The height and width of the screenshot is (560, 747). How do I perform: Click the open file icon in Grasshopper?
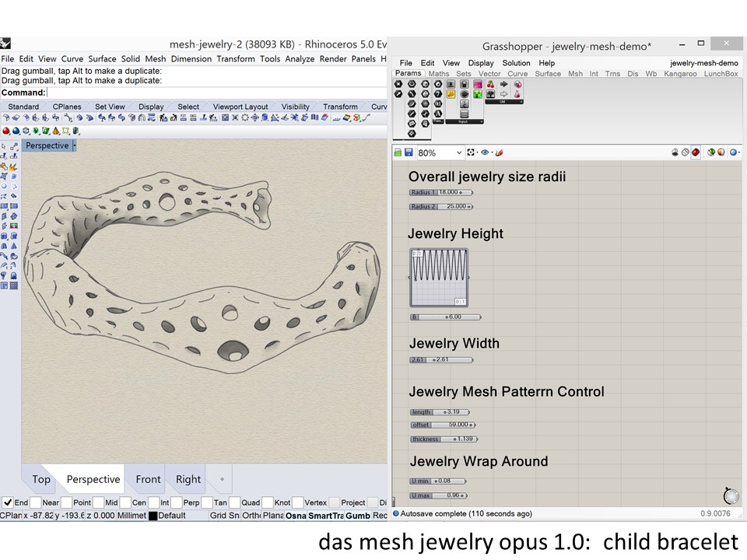(398, 153)
